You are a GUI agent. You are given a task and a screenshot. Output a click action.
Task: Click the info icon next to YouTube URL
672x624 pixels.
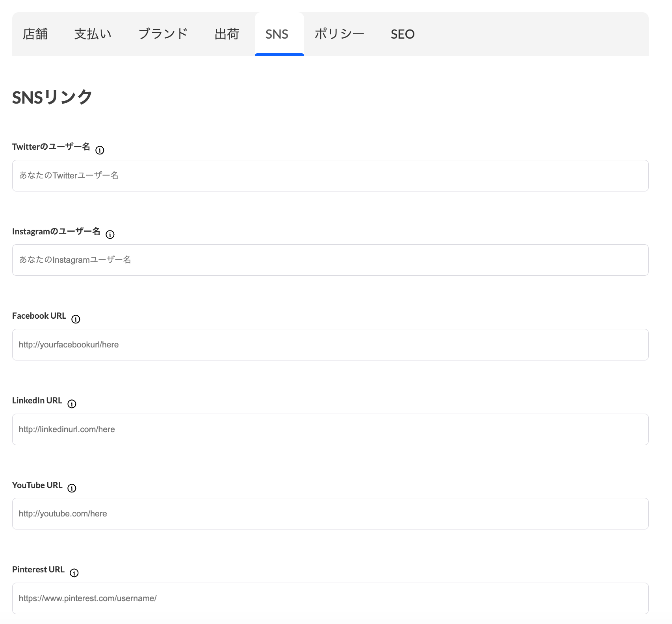[72, 488]
